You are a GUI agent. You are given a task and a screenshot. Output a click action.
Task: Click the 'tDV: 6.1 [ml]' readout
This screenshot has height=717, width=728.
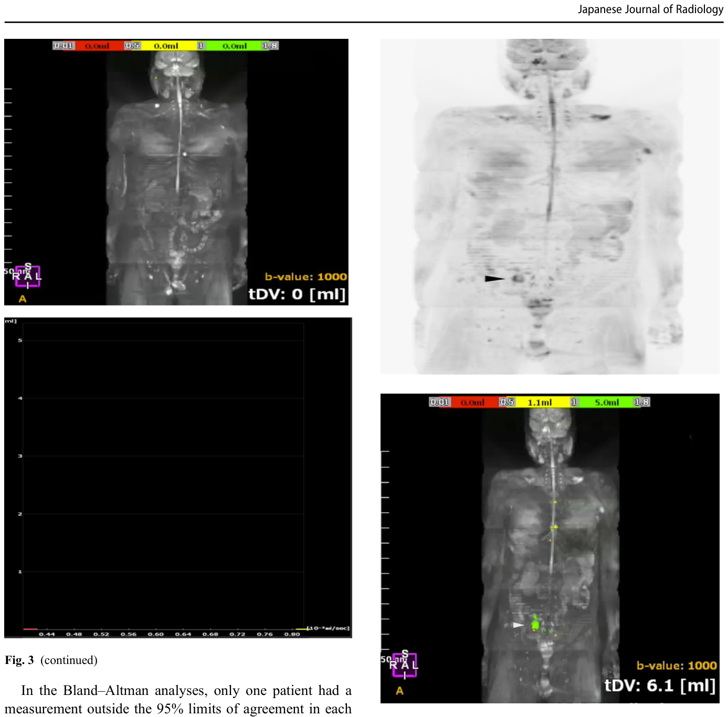(660, 685)
